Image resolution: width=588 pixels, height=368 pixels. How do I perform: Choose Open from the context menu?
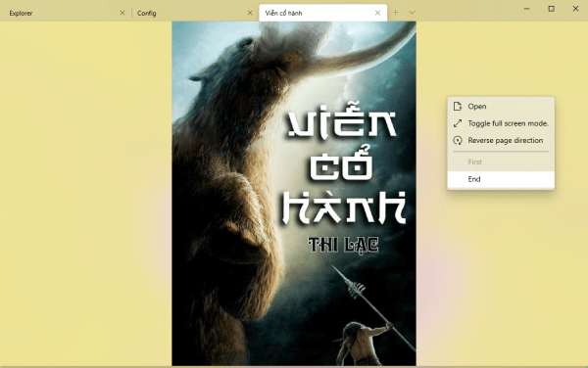[501, 107]
